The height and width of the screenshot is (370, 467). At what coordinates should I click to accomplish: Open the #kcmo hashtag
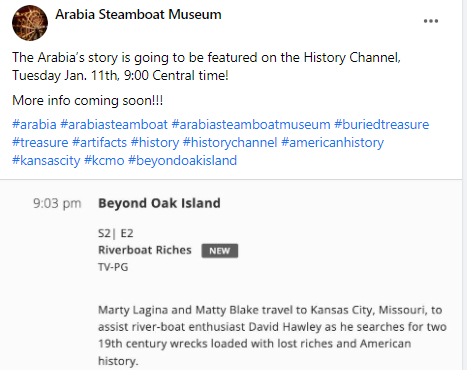pos(104,161)
